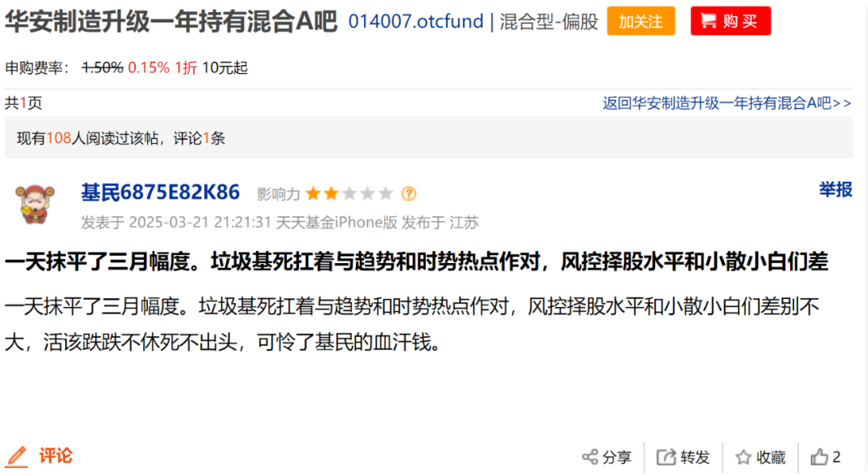Click the 分享 share text
868x476 pixels.
point(616,458)
